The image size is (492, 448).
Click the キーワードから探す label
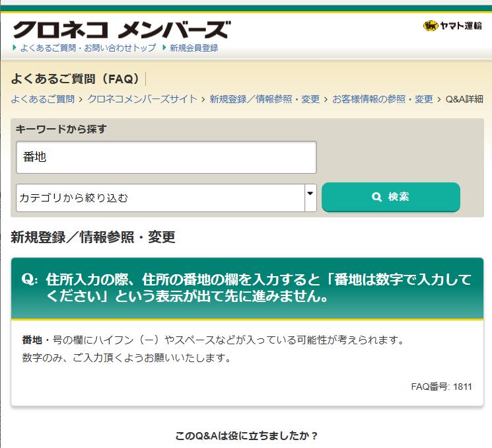pyautogui.click(x=61, y=129)
